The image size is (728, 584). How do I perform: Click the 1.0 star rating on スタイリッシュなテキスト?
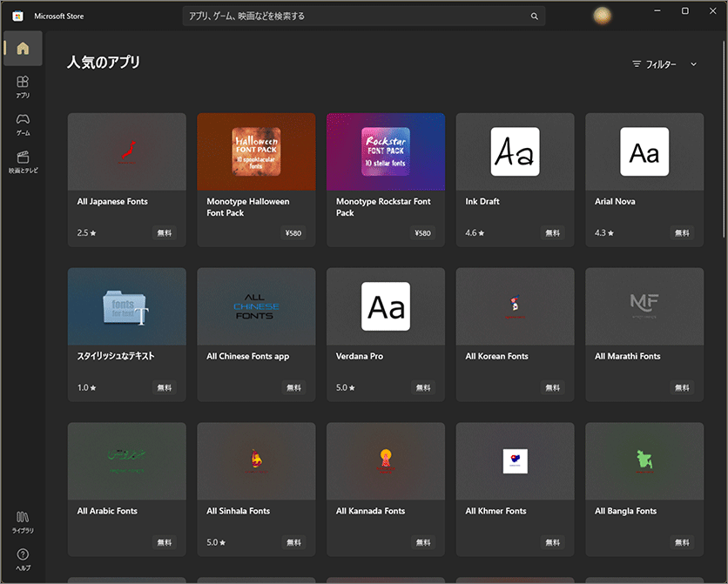pos(87,388)
